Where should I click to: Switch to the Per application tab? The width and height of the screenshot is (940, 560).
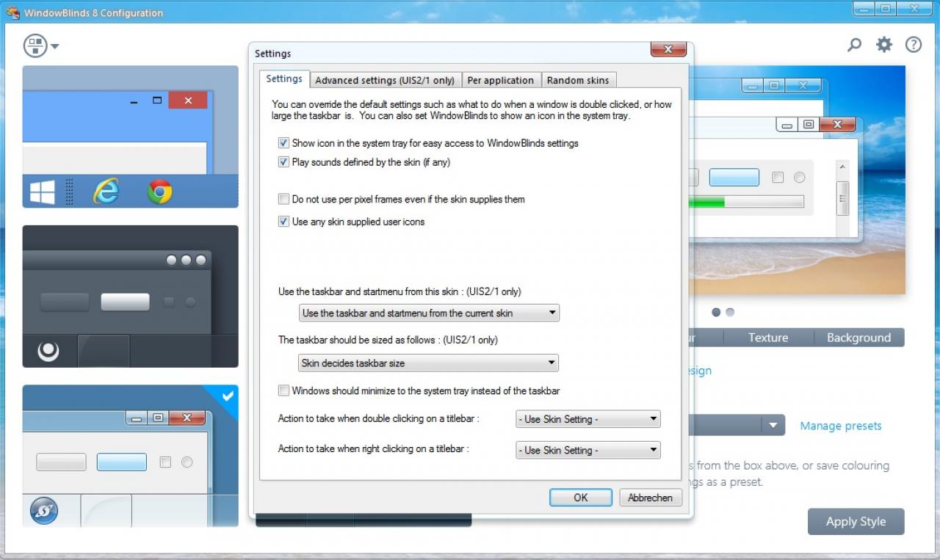click(x=501, y=80)
